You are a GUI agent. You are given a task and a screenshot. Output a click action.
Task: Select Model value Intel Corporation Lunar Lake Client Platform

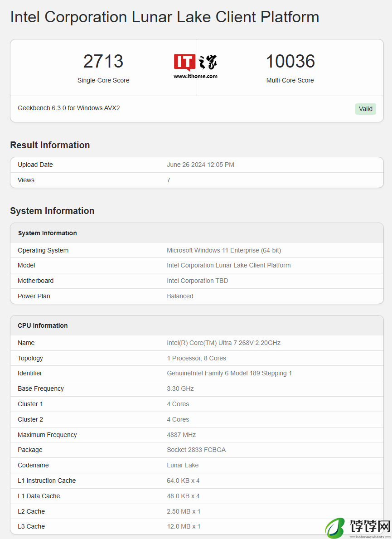(228, 265)
